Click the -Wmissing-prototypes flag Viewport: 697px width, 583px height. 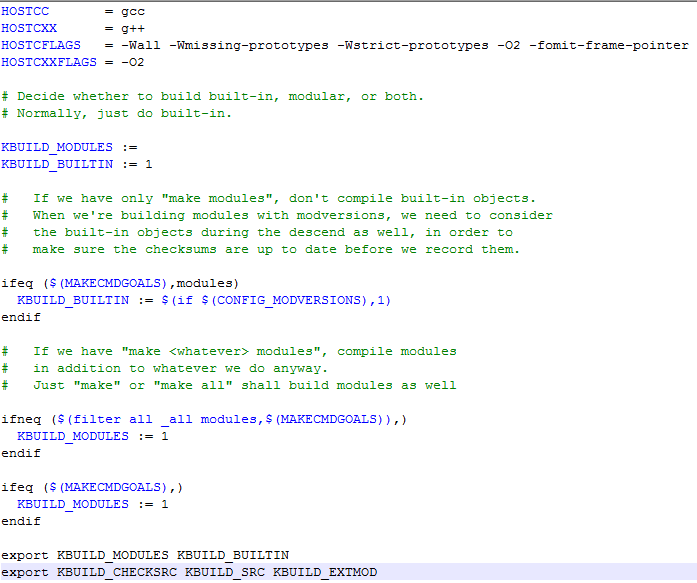pyautogui.click(x=249, y=45)
